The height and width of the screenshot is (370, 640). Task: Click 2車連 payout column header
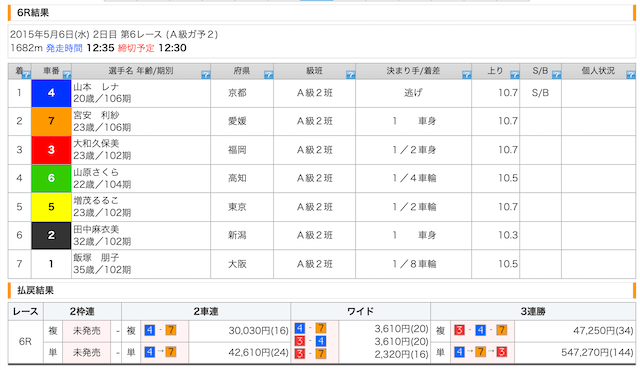[206, 312]
